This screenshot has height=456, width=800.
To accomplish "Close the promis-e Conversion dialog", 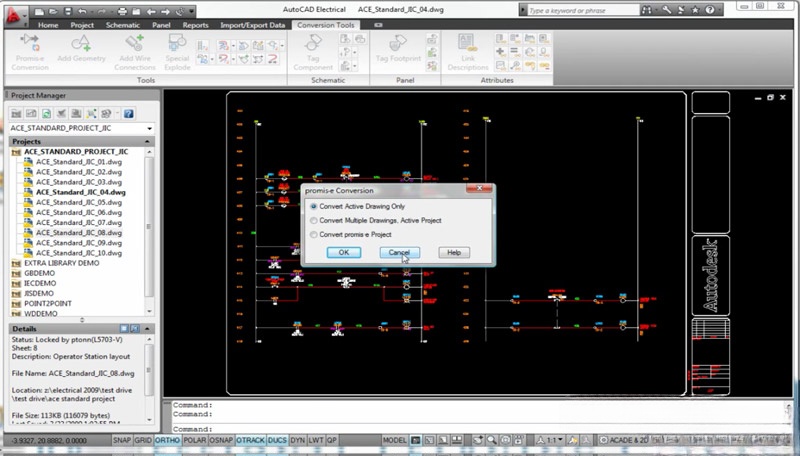I will (x=480, y=189).
